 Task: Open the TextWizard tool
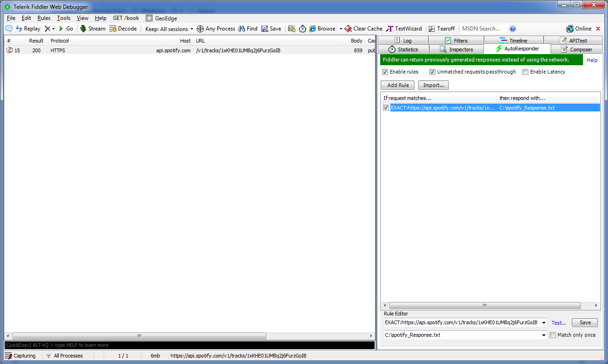pos(390,29)
